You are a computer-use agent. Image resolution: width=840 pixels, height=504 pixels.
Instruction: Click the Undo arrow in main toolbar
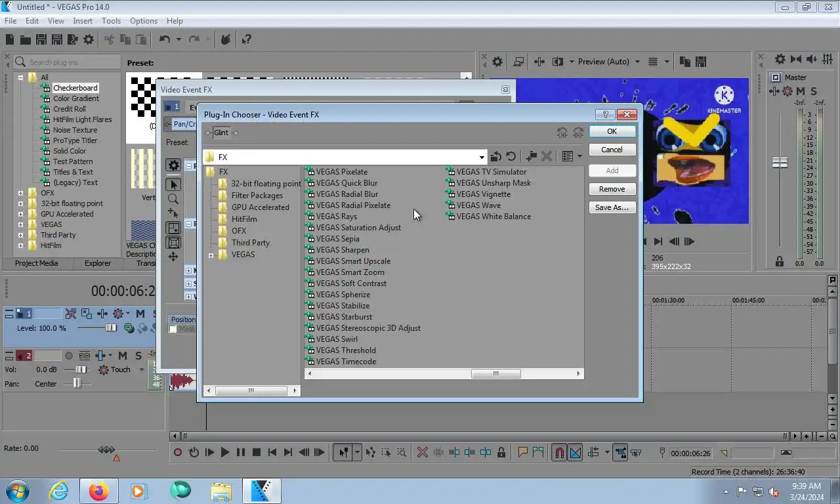pos(165,40)
